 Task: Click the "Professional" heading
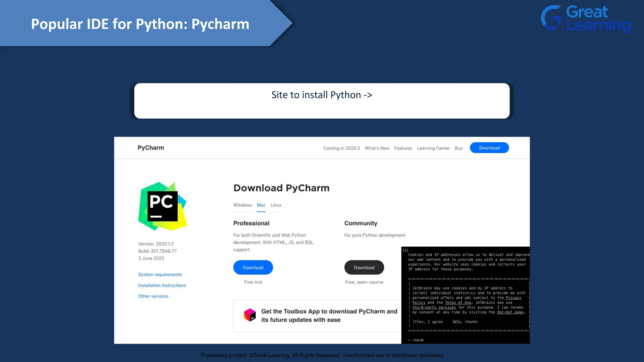pos(251,223)
